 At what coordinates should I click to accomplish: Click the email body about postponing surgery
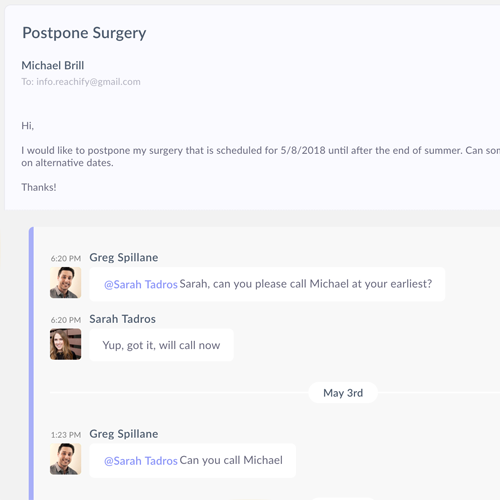pyautogui.click(x=260, y=156)
